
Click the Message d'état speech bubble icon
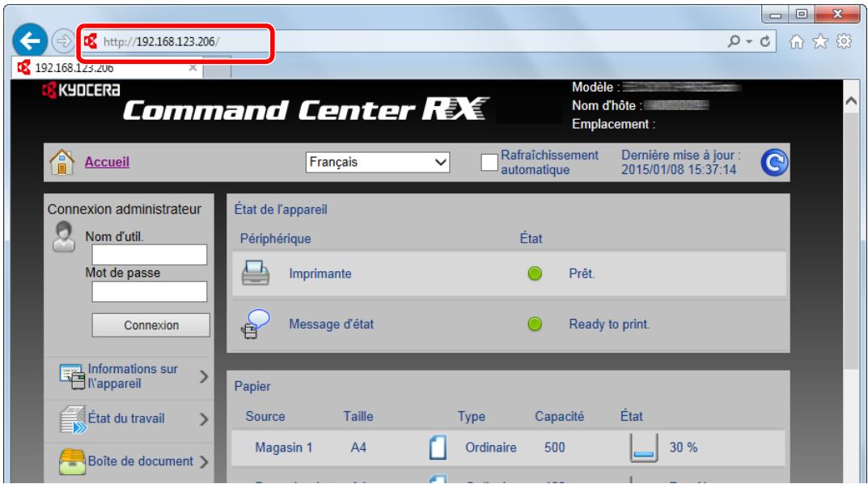tap(255, 324)
